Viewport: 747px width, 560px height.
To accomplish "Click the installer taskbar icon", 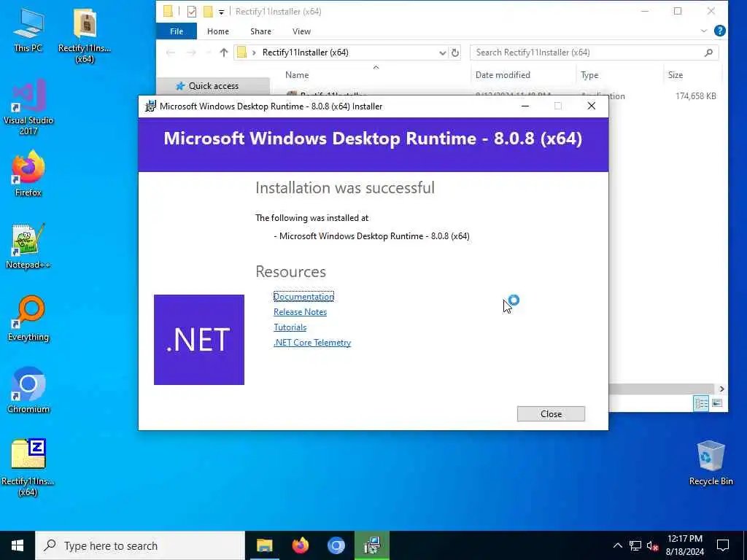I will (371, 545).
